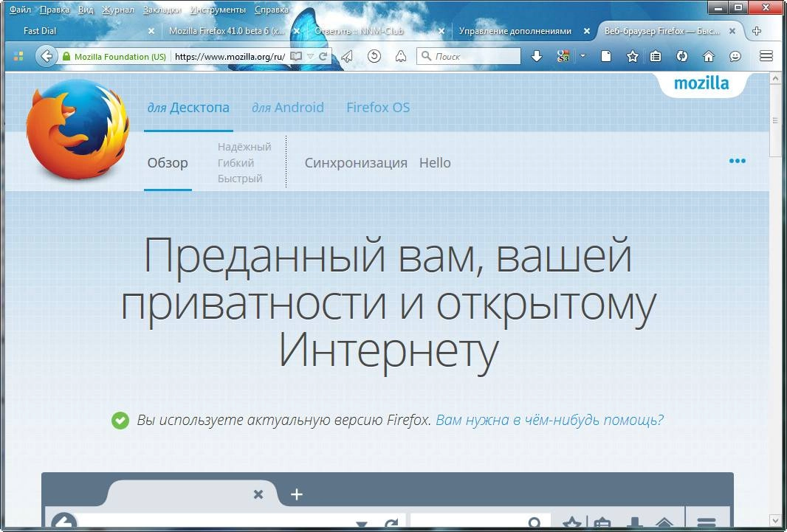The width and height of the screenshot is (787, 532).
Task: Open the Downloads arrow panel
Action: pos(537,56)
